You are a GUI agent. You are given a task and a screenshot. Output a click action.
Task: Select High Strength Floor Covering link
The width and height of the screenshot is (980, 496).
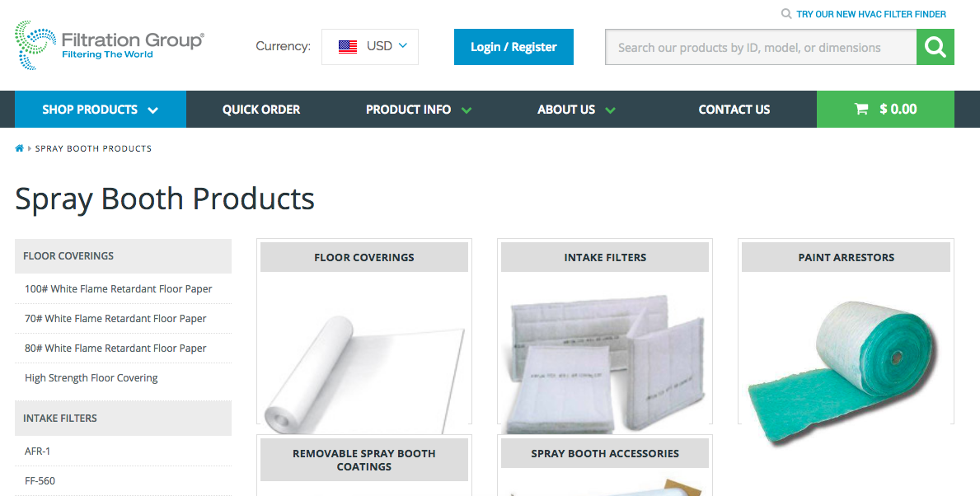[91, 378]
